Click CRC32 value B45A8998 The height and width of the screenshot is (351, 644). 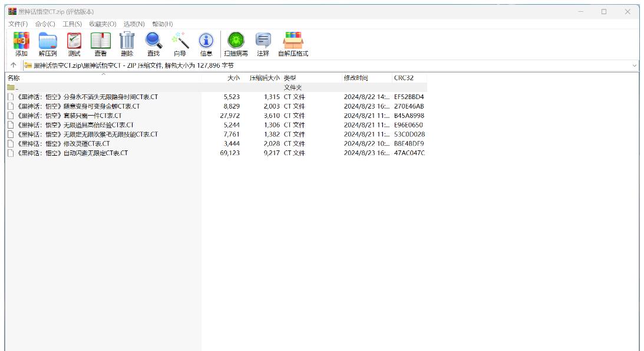point(409,116)
